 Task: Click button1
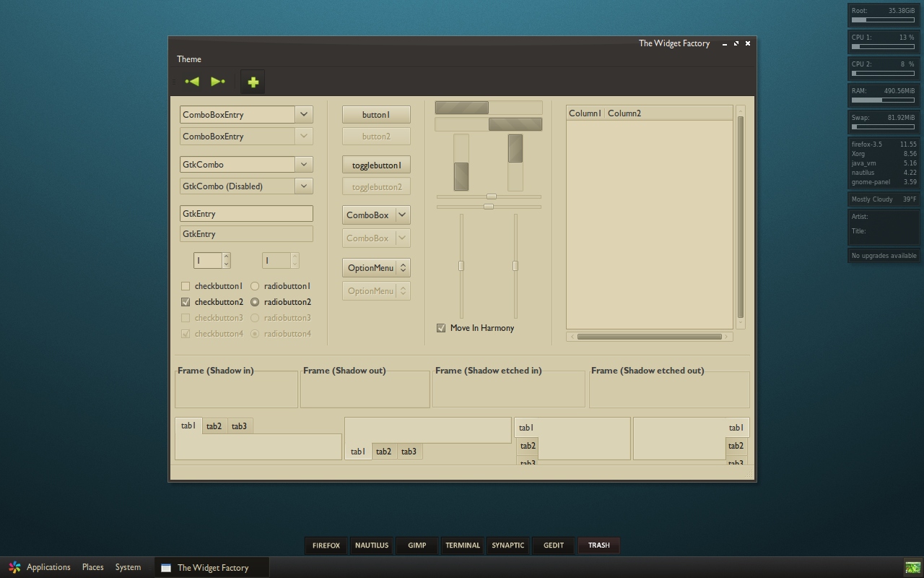[x=376, y=115]
